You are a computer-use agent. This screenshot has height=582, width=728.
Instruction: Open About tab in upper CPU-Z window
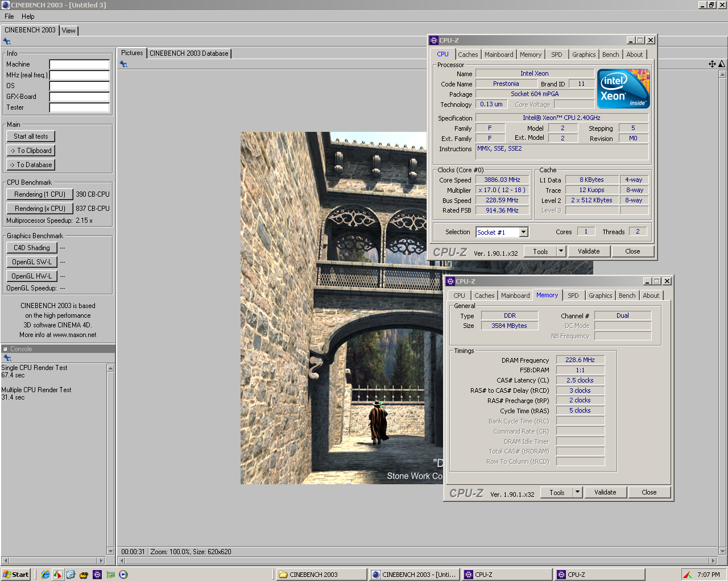[635, 55]
